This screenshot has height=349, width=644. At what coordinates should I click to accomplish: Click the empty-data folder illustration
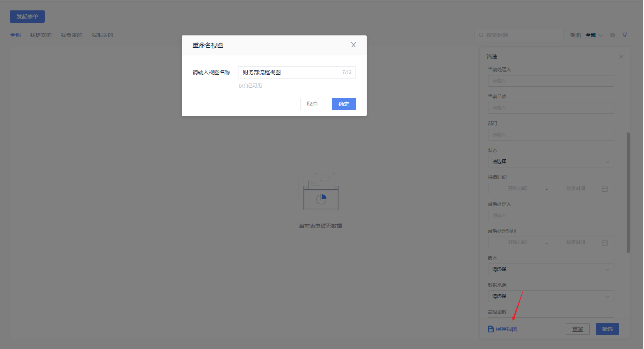tap(320, 191)
